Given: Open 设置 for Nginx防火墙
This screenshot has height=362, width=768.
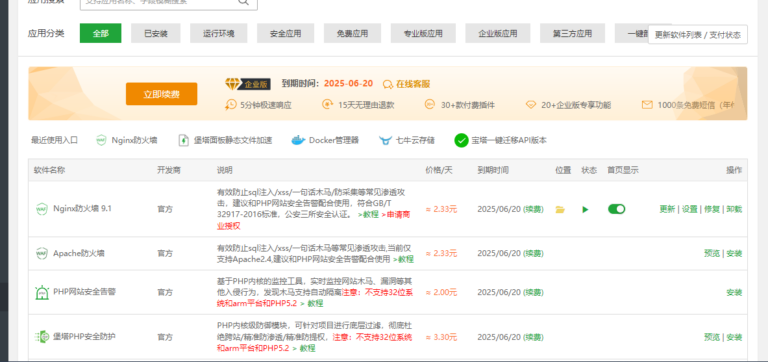Looking at the screenshot, I should click(690, 209).
